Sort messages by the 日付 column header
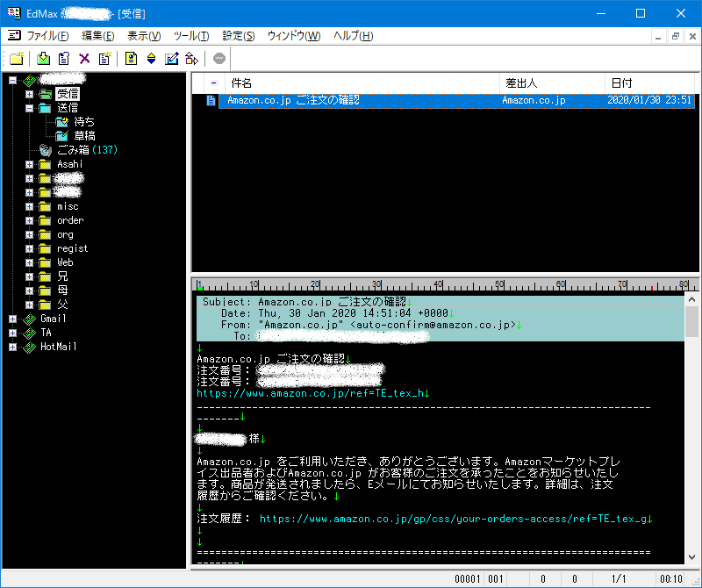Image resolution: width=702 pixels, height=588 pixels. coord(649,83)
